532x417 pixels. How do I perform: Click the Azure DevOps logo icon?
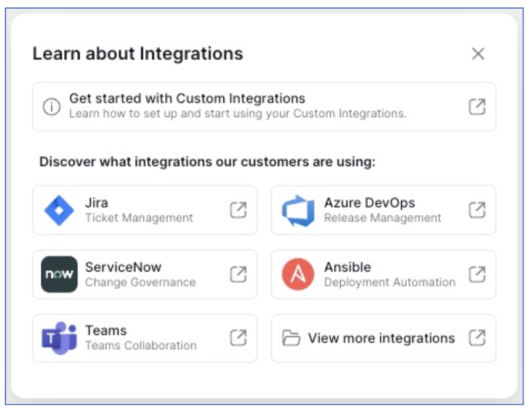[x=298, y=210]
